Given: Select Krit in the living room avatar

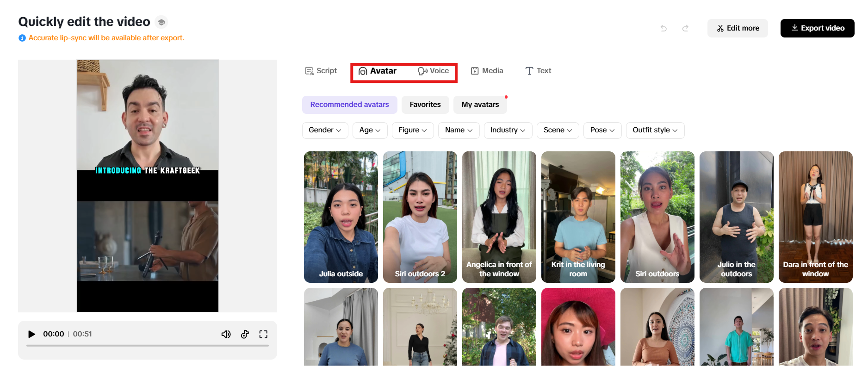Looking at the screenshot, I should (578, 217).
